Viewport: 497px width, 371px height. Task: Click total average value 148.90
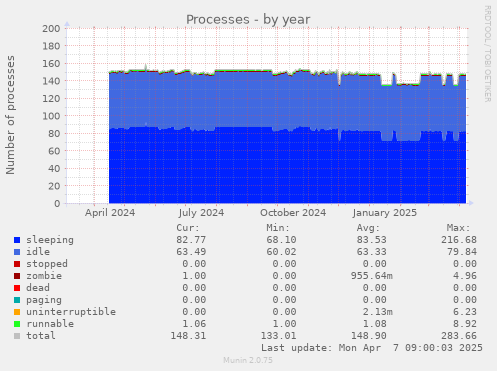369,336
